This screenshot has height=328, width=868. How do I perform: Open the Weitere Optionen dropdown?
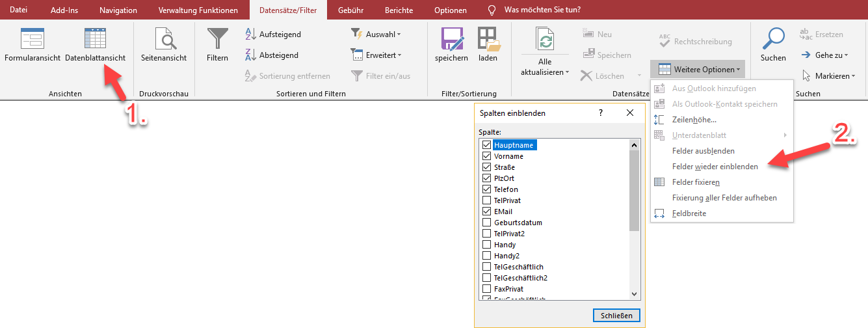click(x=698, y=70)
